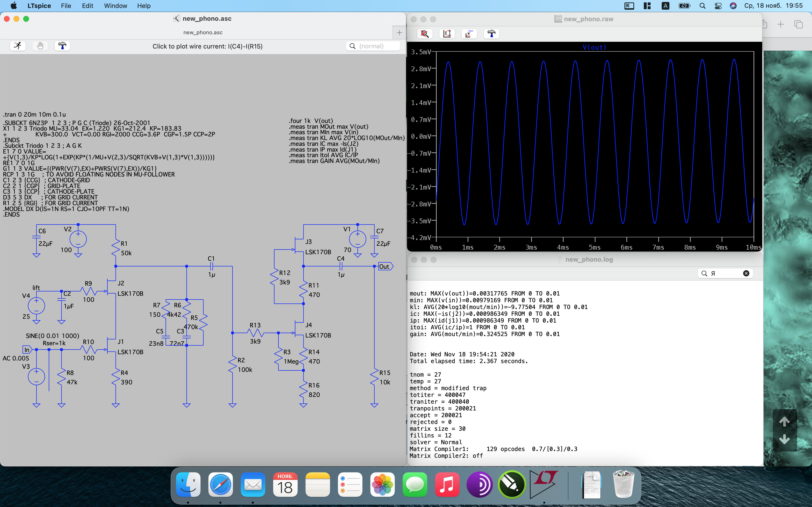Screen dimensions: 812x507
Task: Clear the log search field with X
Action: tap(746, 273)
